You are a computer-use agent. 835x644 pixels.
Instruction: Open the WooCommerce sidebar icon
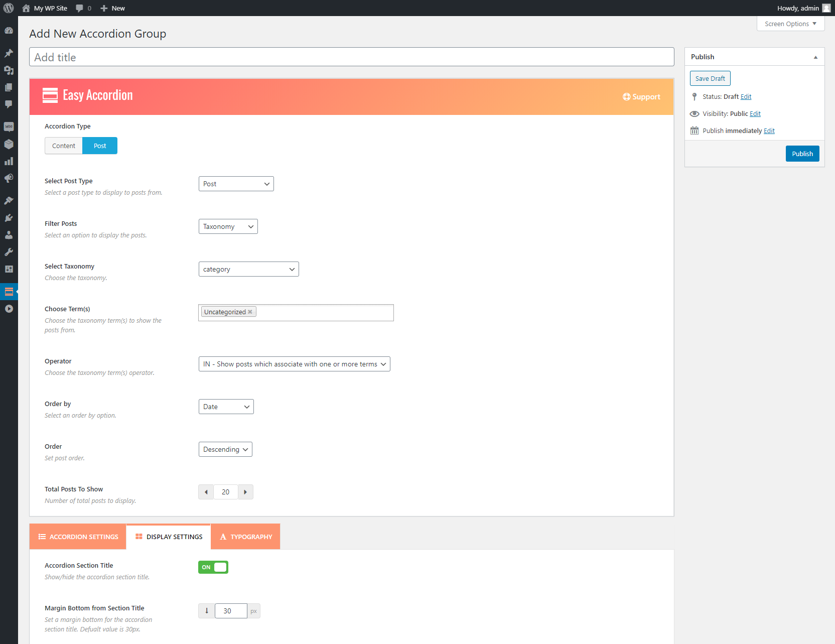click(9, 127)
